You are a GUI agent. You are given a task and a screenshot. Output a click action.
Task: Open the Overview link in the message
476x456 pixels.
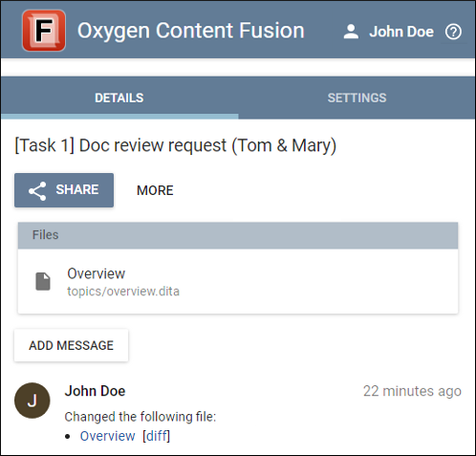pyautogui.click(x=107, y=436)
